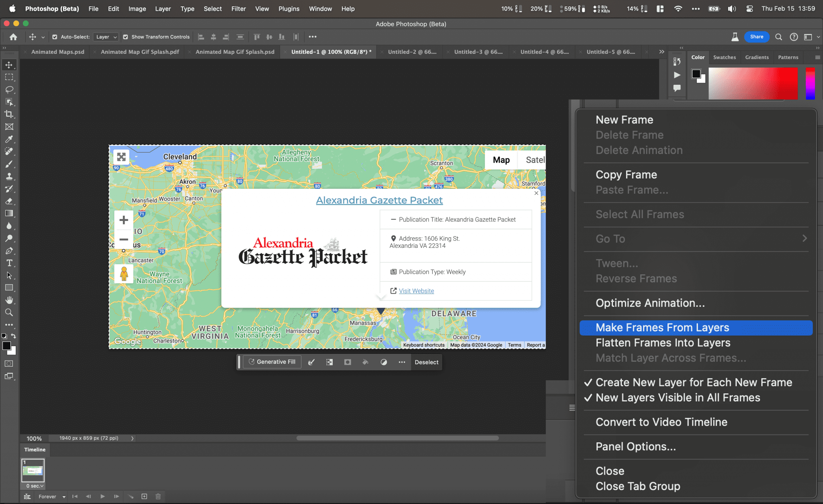The image size is (823, 504).
Task: Select the Hand tool
Action: (x=10, y=300)
